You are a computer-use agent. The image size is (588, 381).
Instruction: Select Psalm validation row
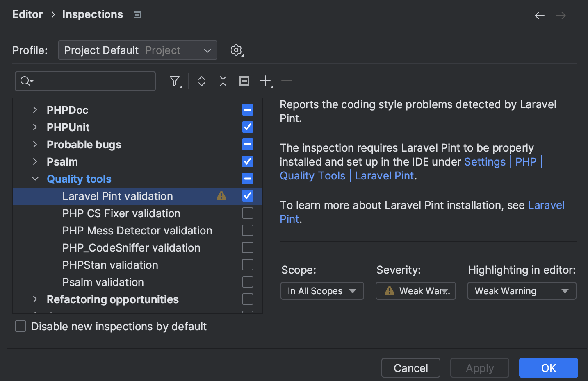point(138,282)
